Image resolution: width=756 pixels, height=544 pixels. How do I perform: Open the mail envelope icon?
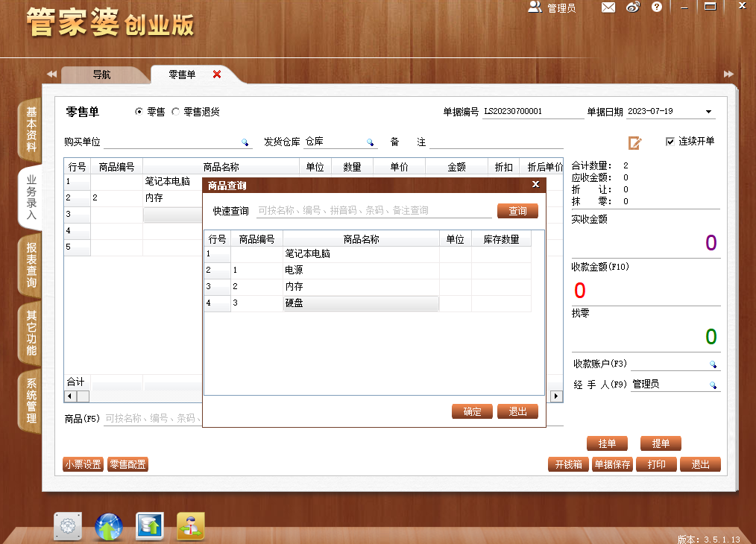click(608, 7)
